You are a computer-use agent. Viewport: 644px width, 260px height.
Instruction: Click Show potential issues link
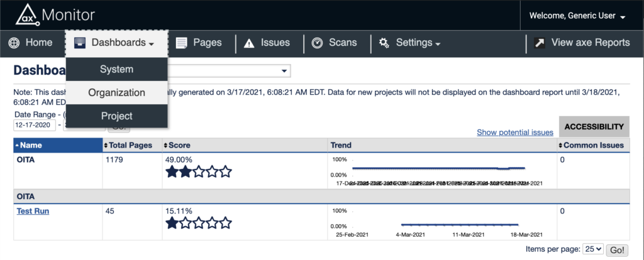click(x=514, y=133)
